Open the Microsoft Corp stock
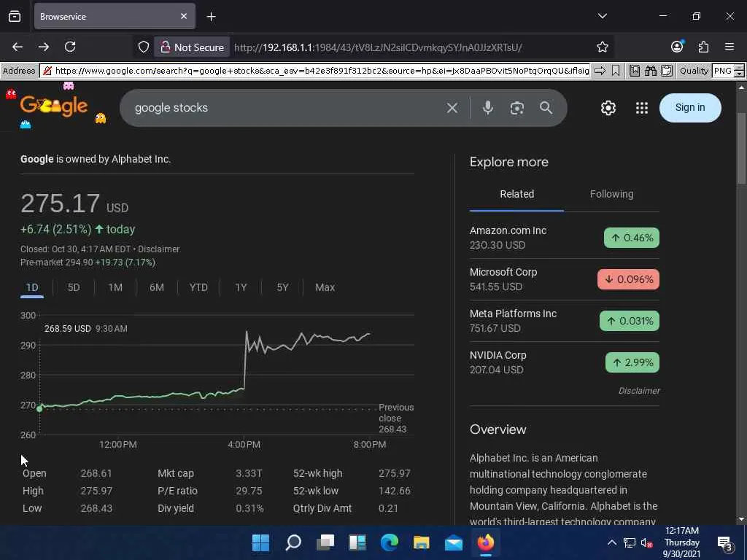The width and height of the screenshot is (747, 560). click(x=565, y=279)
